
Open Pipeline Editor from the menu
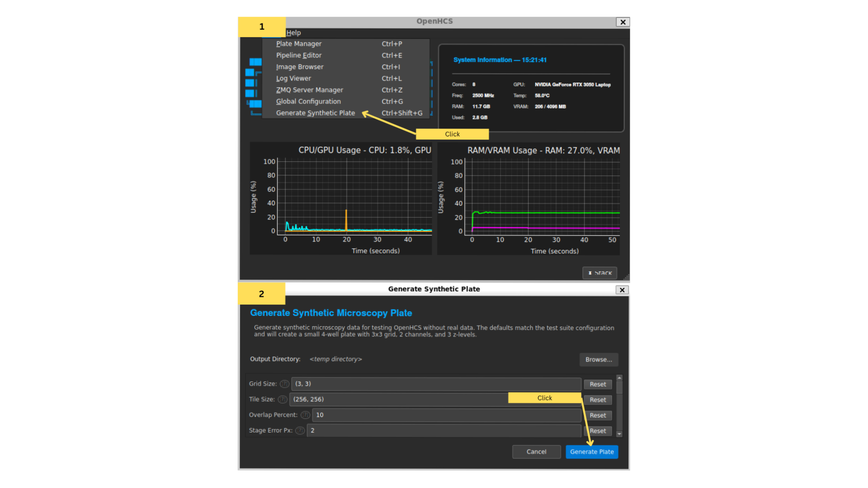[x=346, y=55]
